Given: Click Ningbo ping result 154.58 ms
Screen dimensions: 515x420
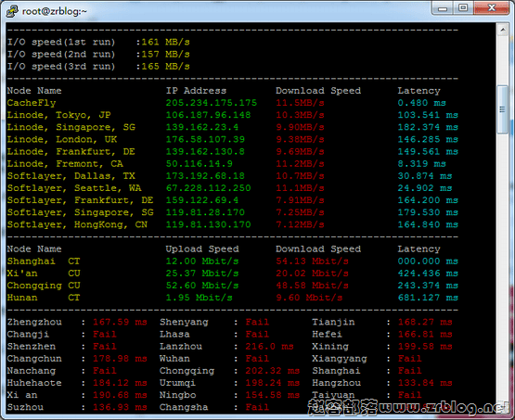Looking at the screenshot, I should click(x=272, y=395).
